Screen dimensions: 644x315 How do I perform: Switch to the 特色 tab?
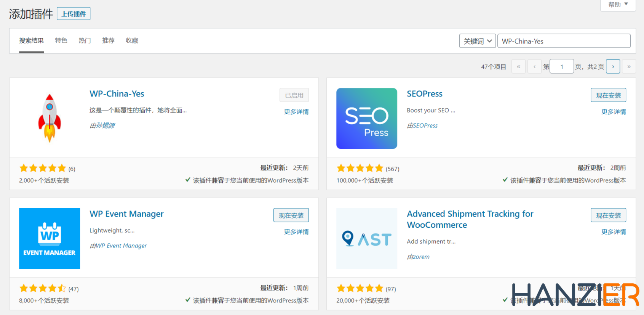tap(61, 40)
